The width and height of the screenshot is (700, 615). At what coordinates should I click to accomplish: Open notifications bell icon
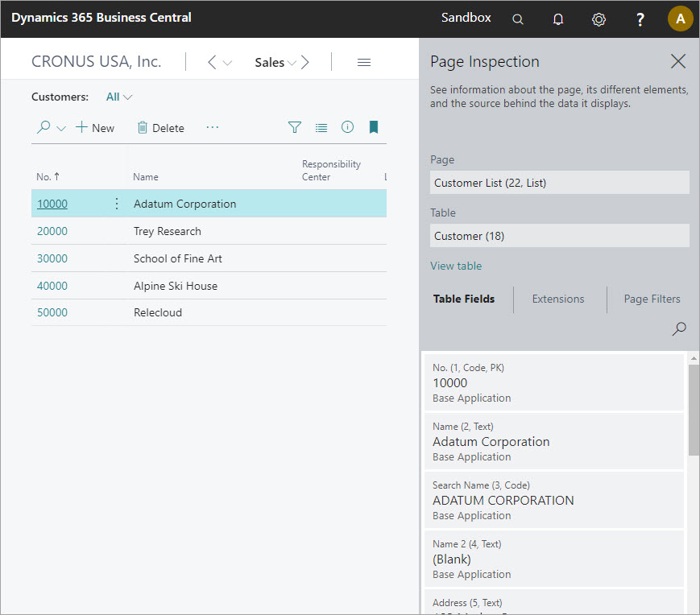(x=558, y=19)
